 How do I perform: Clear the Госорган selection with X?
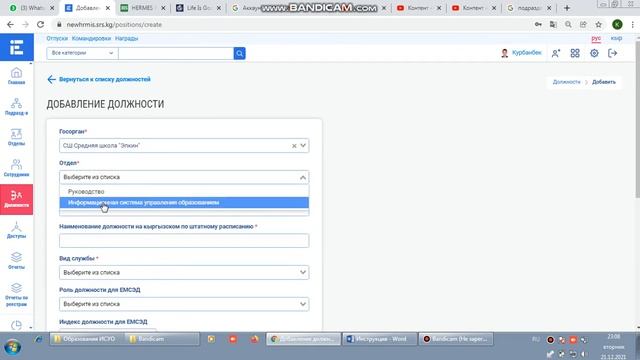[x=294, y=146]
